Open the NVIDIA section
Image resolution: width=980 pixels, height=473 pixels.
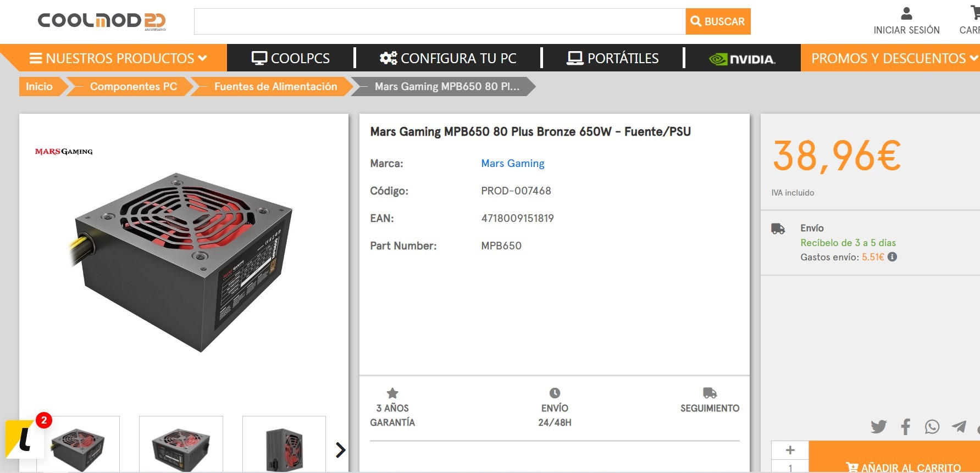[742, 58]
